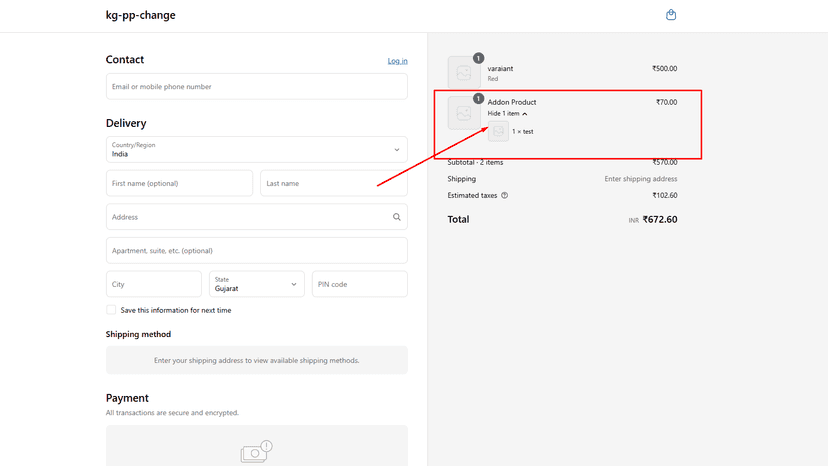Image resolution: width=828 pixels, height=466 pixels.
Task: Click the varaiant product image placeholder
Action: [x=464, y=73]
